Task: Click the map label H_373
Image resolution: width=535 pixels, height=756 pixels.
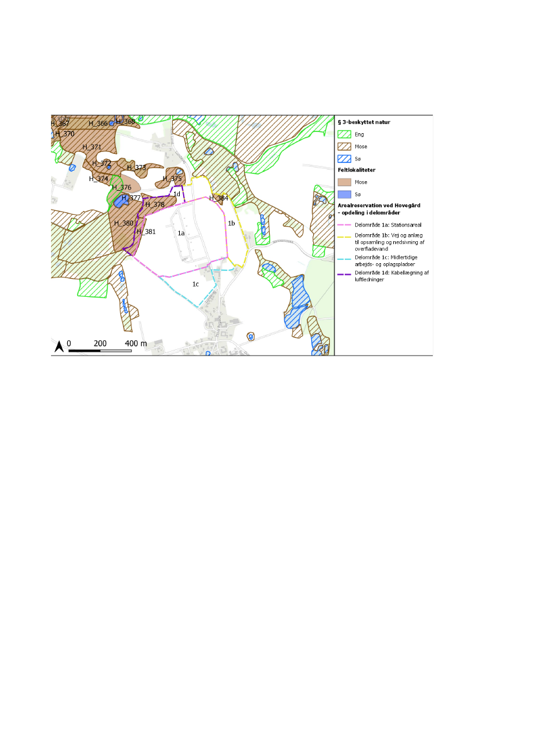Action: coord(136,167)
